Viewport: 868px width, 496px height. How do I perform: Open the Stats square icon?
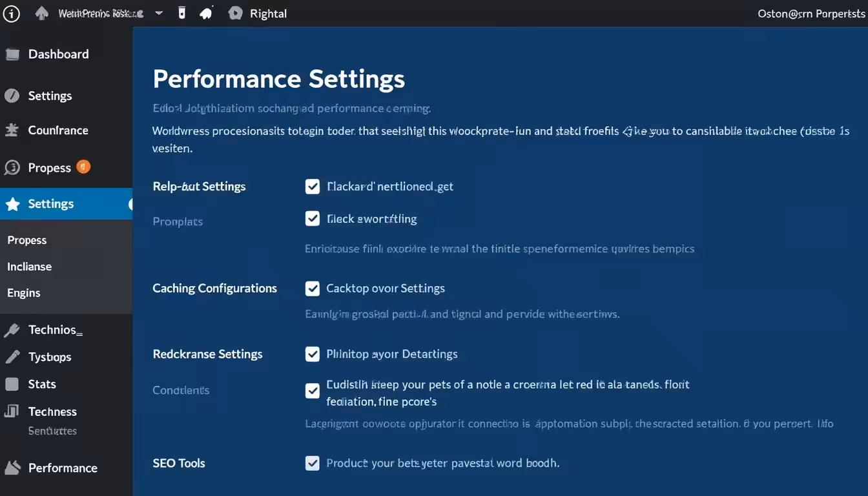pyautogui.click(x=12, y=384)
